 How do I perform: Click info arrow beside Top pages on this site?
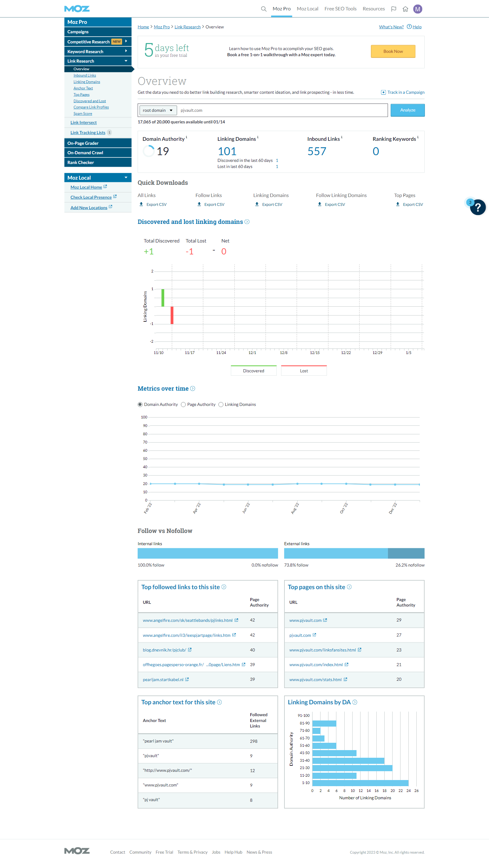click(349, 587)
